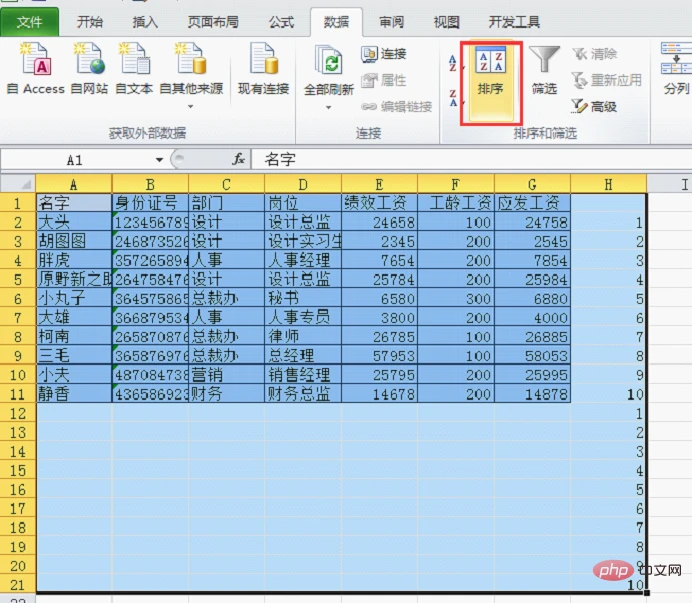Click cell 14878
692x603 pixels.
click(532, 394)
